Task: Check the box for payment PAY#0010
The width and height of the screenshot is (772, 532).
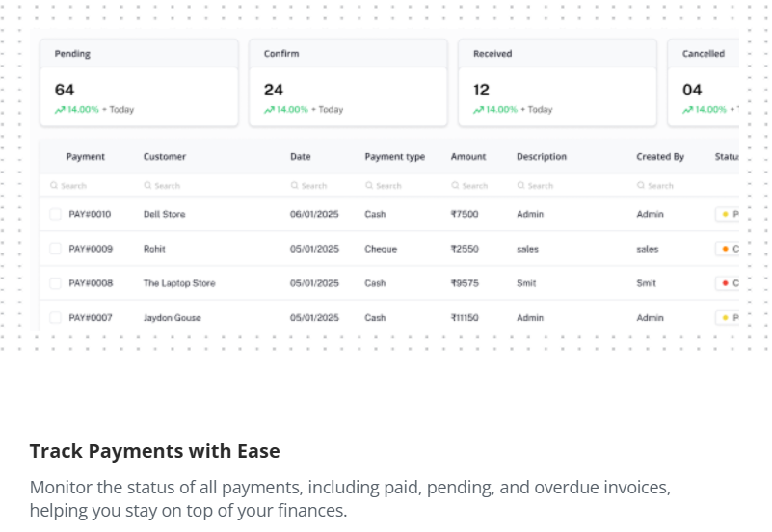Action: tap(55, 214)
